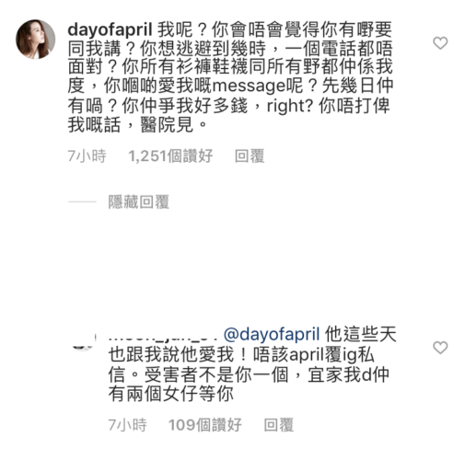Tap the heart icon on the reply comment
Image resolution: width=476 pixels, height=460 pixels.
[440, 348]
